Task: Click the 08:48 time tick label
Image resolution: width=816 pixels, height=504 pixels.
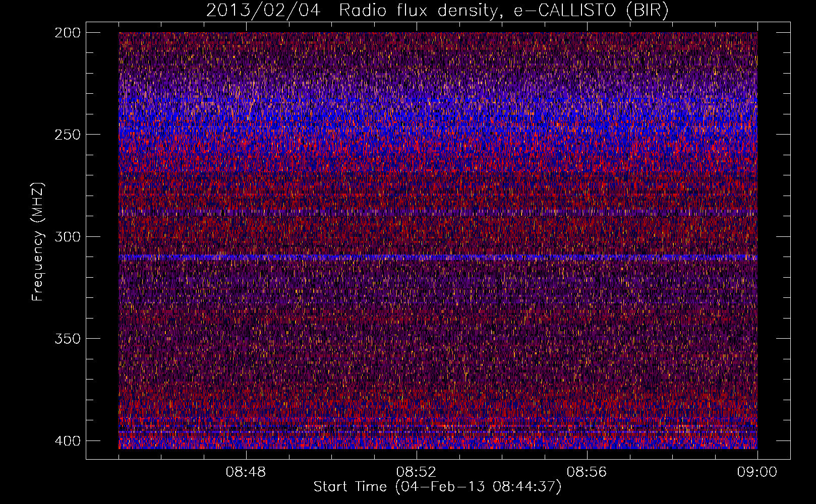Action: [x=246, y=472]
